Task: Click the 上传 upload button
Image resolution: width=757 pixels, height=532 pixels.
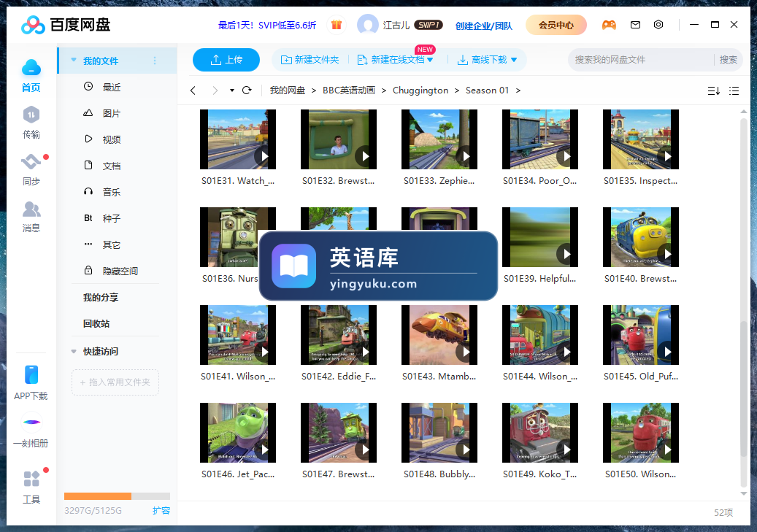Action: pyautogui.click(x=226, y=60)
